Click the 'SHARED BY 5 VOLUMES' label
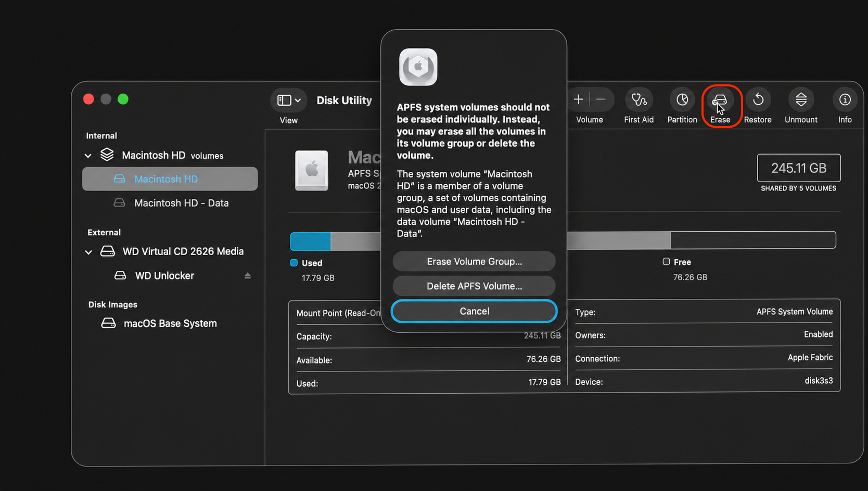Viewport: 868px width, 491px height. pyautogui.click(x=798, y=188)
